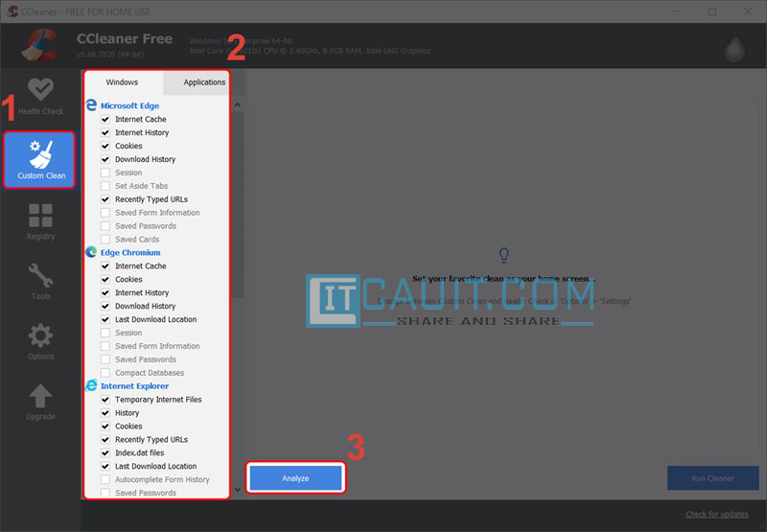Viewport: 767px width, 532px height.
Task: Uncheck Internet Explorer Recently Typed URLs
Action: click(x=105, y=440)
